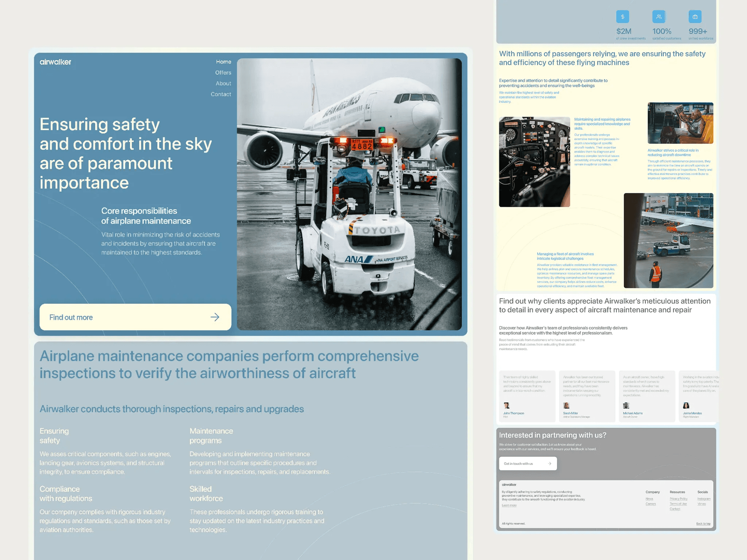Open the About navigation item

pos(223,83)
